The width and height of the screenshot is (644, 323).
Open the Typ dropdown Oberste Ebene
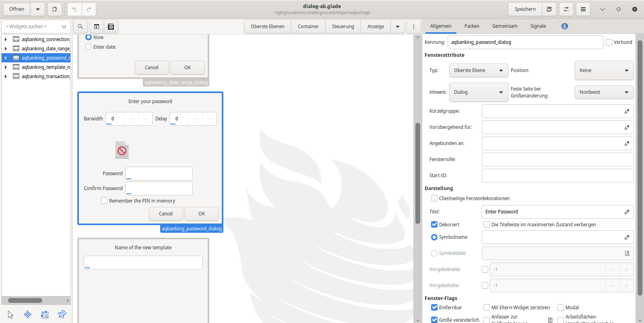(479, 70)
